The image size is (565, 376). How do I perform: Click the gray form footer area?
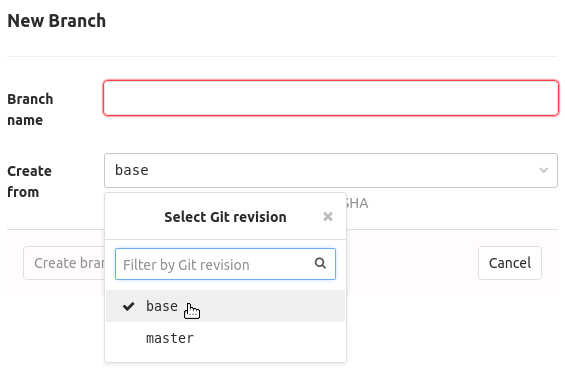coord(412,263)
